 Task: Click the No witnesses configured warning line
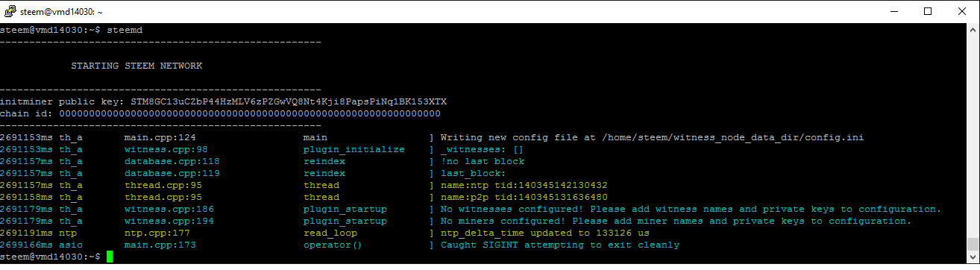(691, 209)
